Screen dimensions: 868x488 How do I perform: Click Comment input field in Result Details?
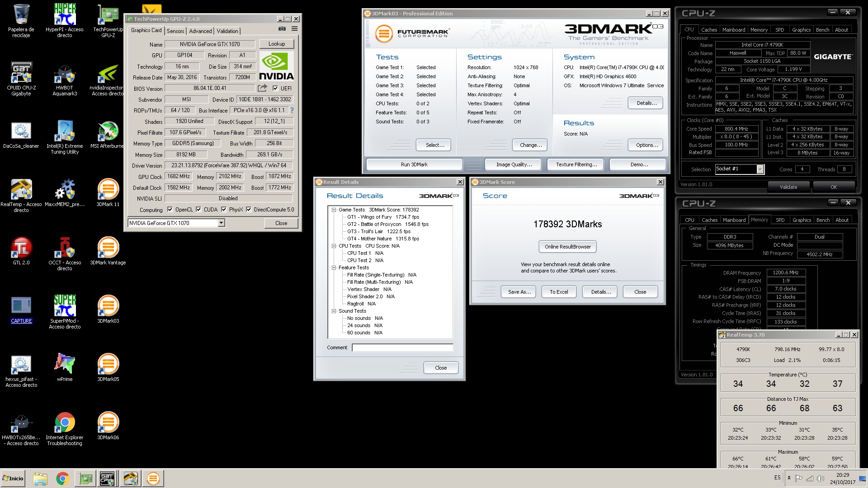[402, 347]
